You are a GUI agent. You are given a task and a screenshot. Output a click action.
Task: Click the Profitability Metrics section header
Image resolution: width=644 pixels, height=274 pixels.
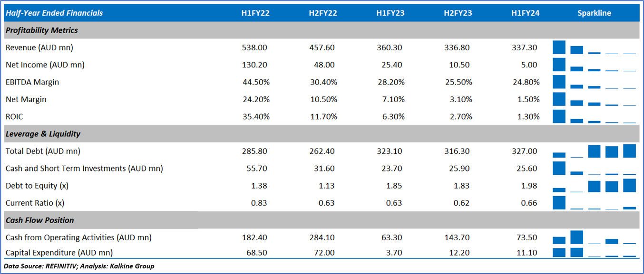tap(42, 30)
